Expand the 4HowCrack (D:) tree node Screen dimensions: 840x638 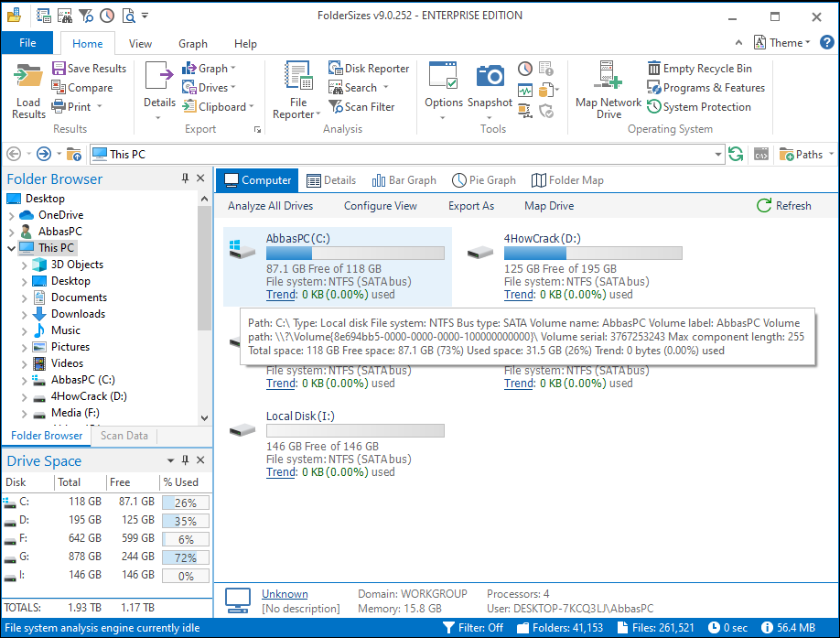24,397
